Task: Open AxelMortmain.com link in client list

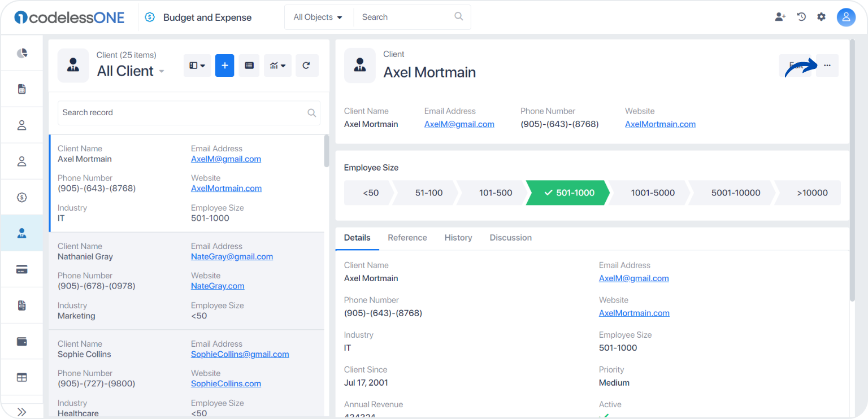Action: 226,189
